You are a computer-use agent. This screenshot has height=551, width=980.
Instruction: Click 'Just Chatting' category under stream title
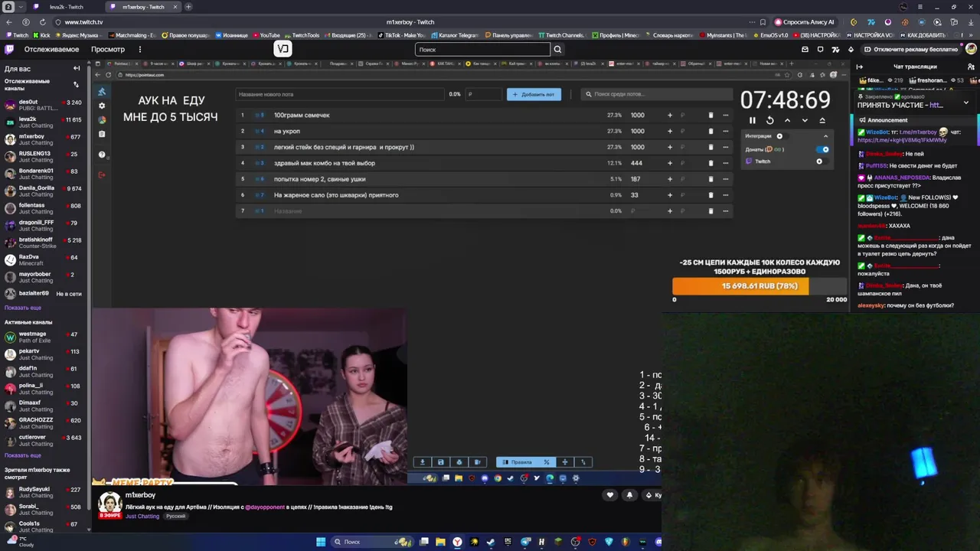(x=142, y=517)
